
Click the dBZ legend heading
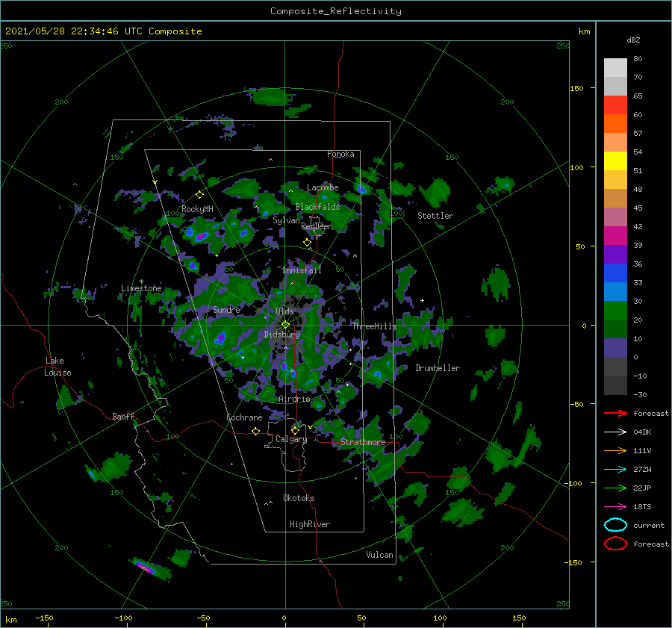click(x=633, y=40)
